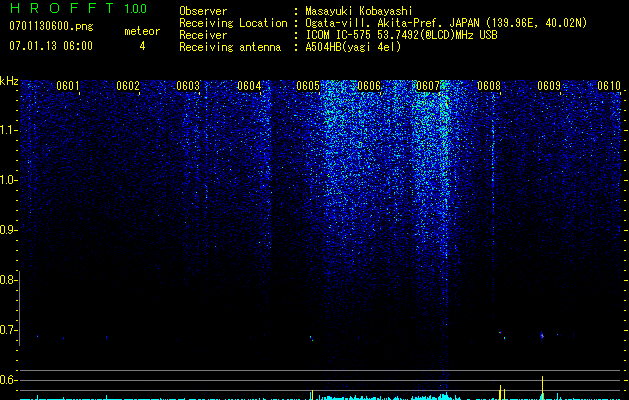Click the 0604 time marker
The height and width of the screenshot is (400, 629).
click(x=249, y=86)
